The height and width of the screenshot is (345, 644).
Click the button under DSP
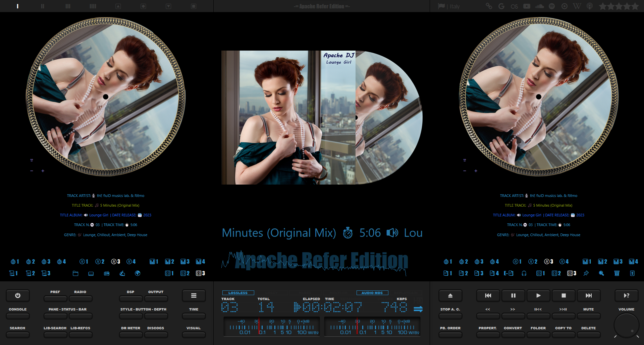point(131,298)
